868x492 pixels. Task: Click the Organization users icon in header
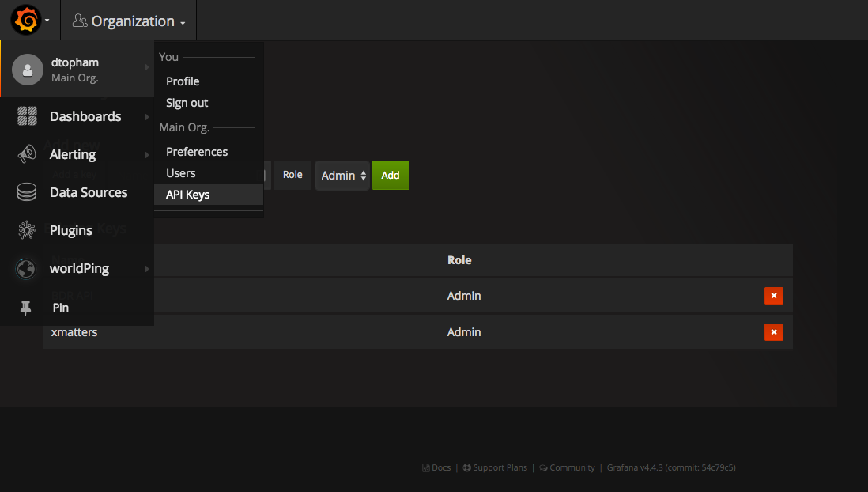(x=80, y=21)
